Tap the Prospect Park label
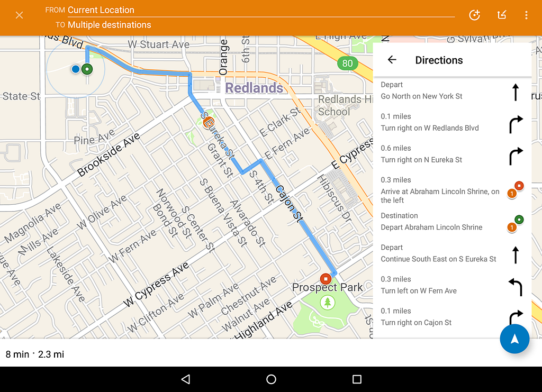 pos(327,287)
